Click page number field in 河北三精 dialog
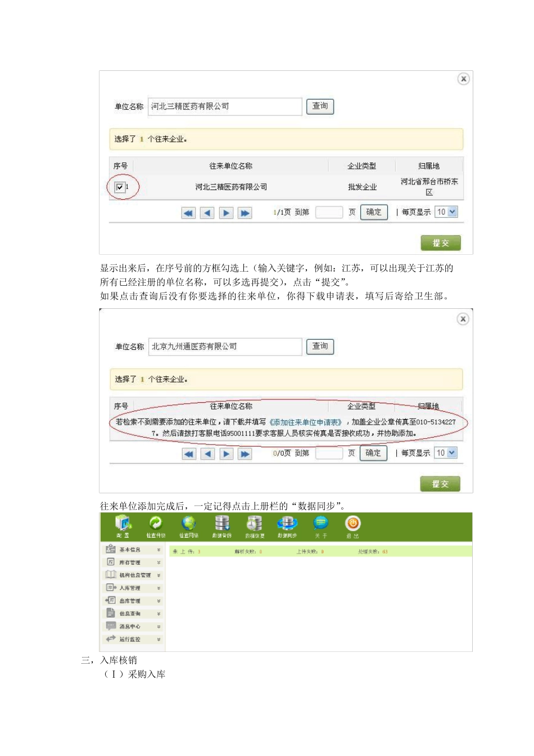Screen dimensions: 534x756 [x=329, y=212]
